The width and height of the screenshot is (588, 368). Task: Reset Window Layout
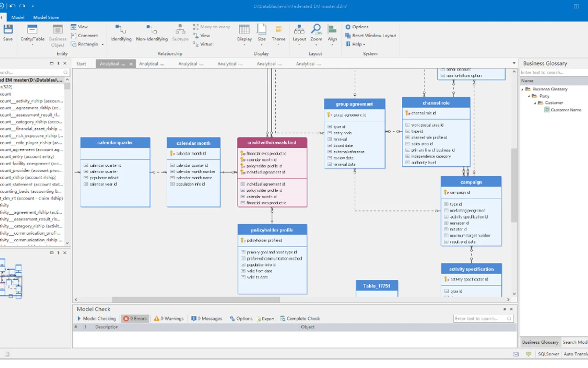370,36
